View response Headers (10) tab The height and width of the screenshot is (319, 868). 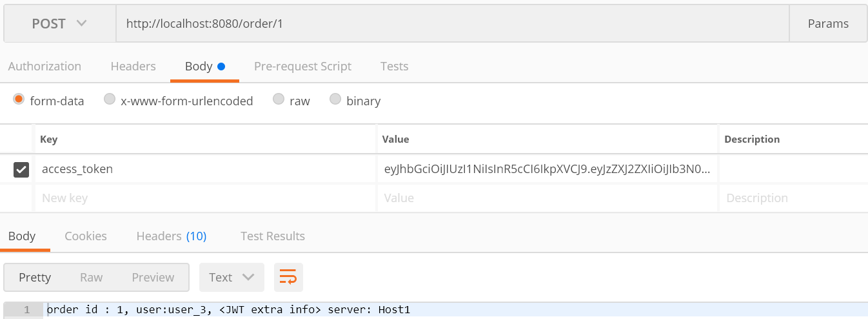click(x=172, y=236)
